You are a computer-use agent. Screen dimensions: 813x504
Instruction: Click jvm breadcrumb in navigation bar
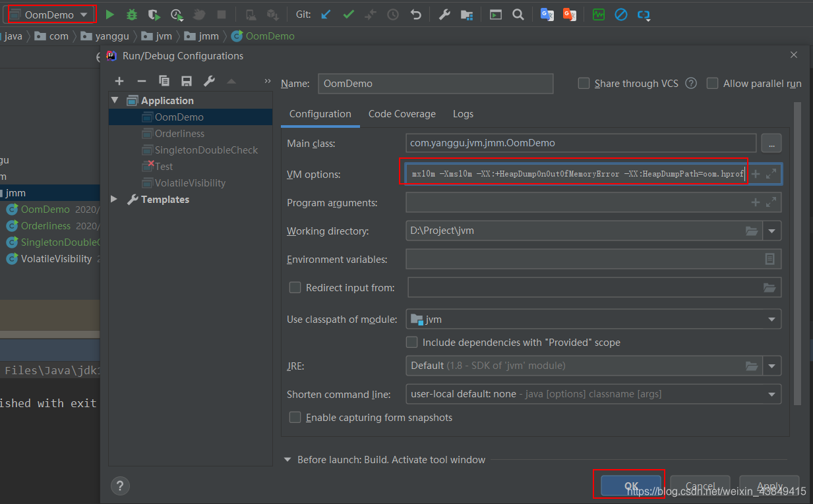pyautogui.click(x=156, y=36)
